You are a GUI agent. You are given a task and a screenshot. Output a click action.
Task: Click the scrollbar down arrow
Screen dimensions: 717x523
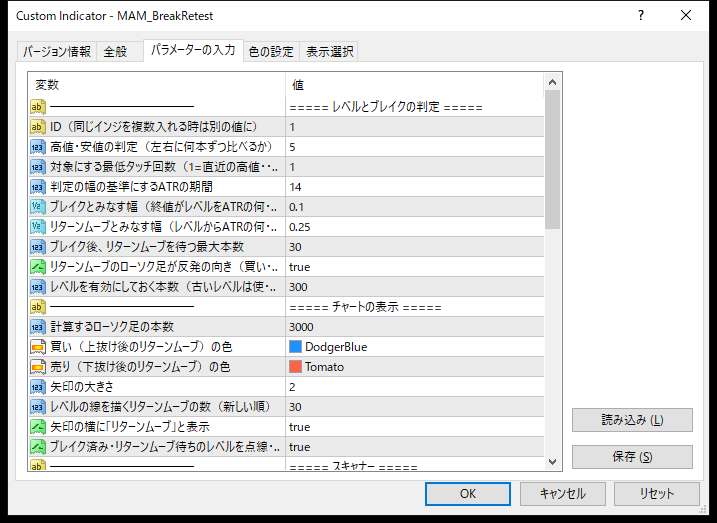[x=552, y=462]
